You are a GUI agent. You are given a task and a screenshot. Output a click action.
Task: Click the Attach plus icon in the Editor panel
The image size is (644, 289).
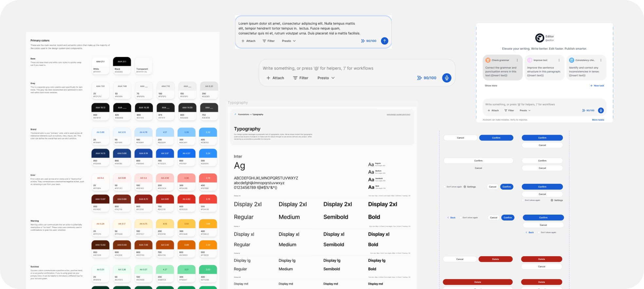point(489,110)
